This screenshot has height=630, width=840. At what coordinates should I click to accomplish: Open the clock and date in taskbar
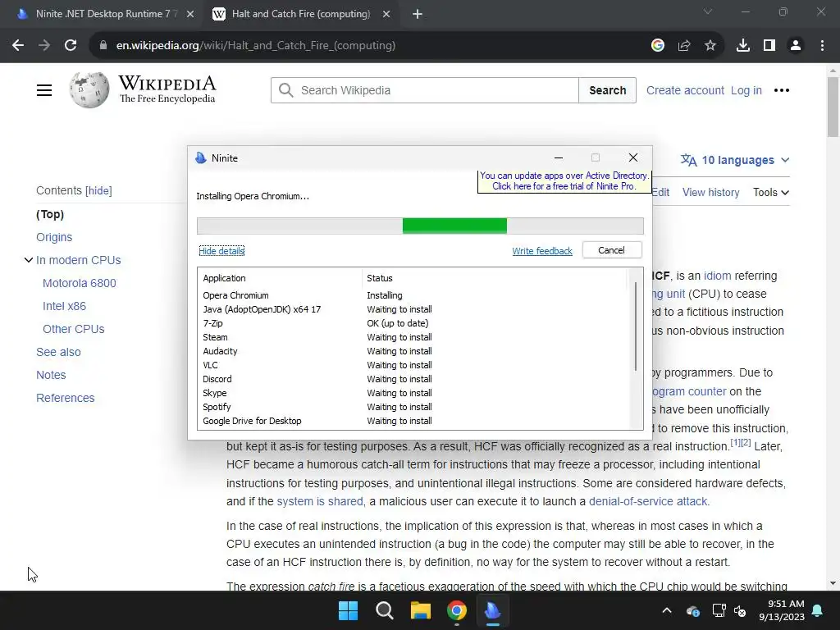[782, 610]
